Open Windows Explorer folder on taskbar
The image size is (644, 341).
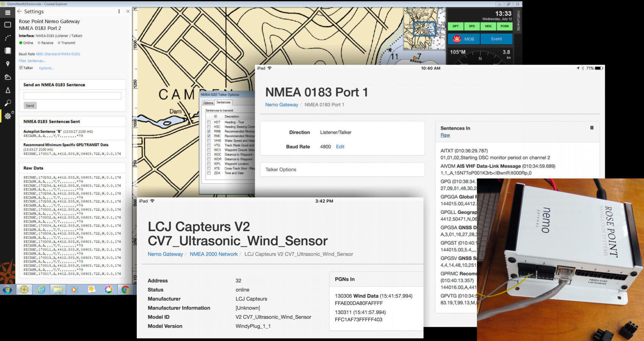coord(58,290)
